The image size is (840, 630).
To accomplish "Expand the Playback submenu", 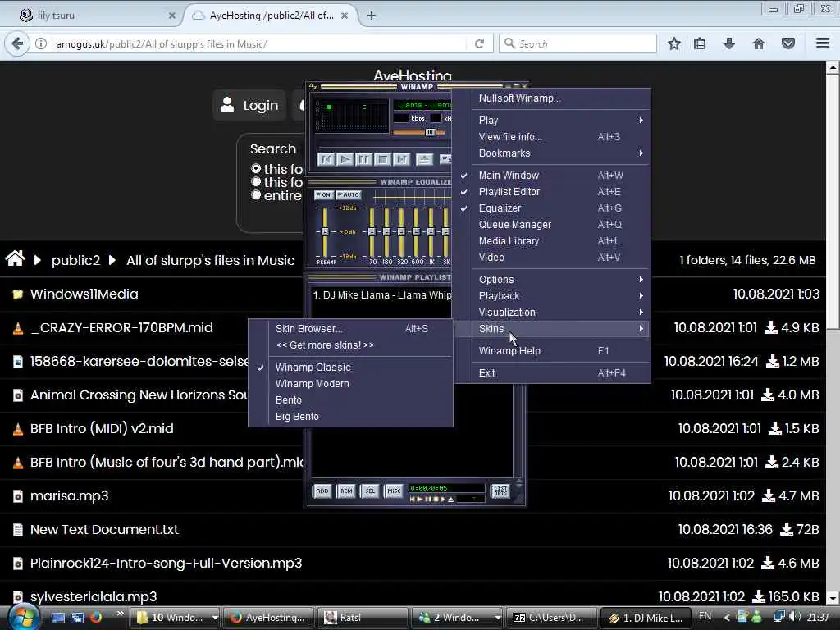I will pyautogui.click(x=552, y=295).
